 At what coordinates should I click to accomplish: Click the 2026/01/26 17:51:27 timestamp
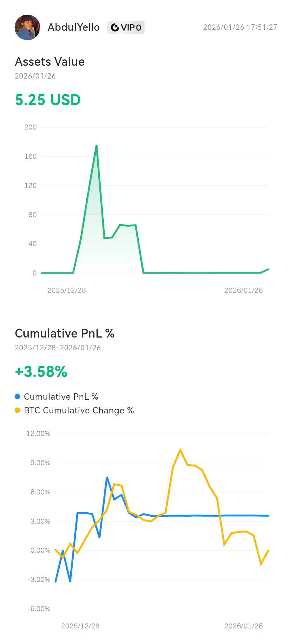point(240,27)
